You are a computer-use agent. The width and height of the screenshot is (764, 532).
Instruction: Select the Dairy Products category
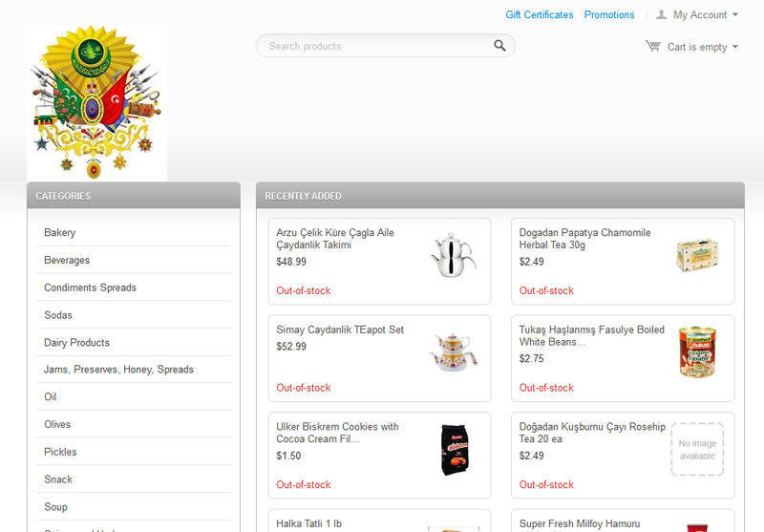pos(76,343)
